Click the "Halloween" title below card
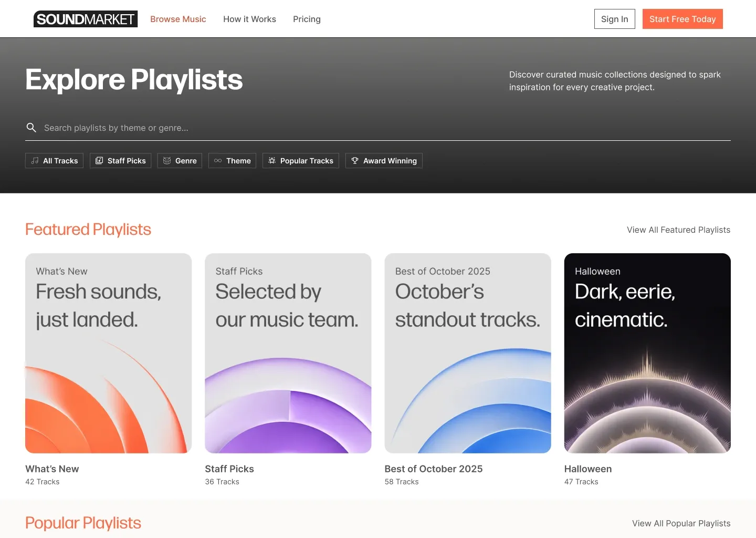Screen dimensions: 756x538 tap(588, 469)
